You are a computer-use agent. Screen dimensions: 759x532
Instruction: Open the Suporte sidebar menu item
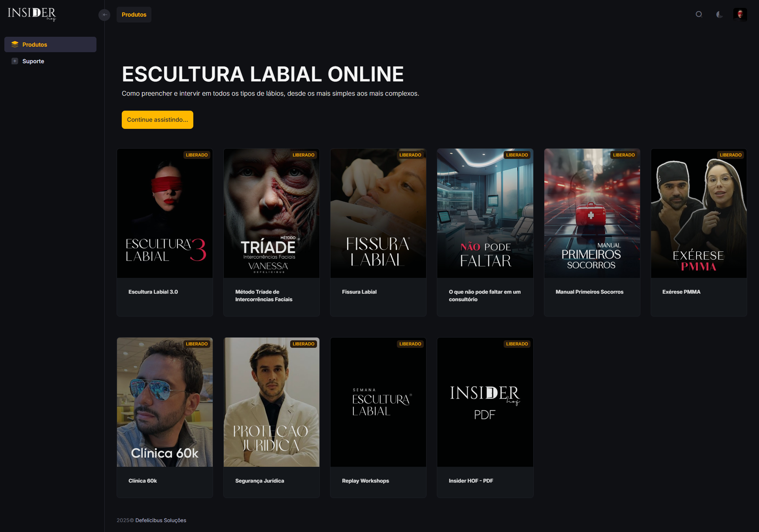50,61
